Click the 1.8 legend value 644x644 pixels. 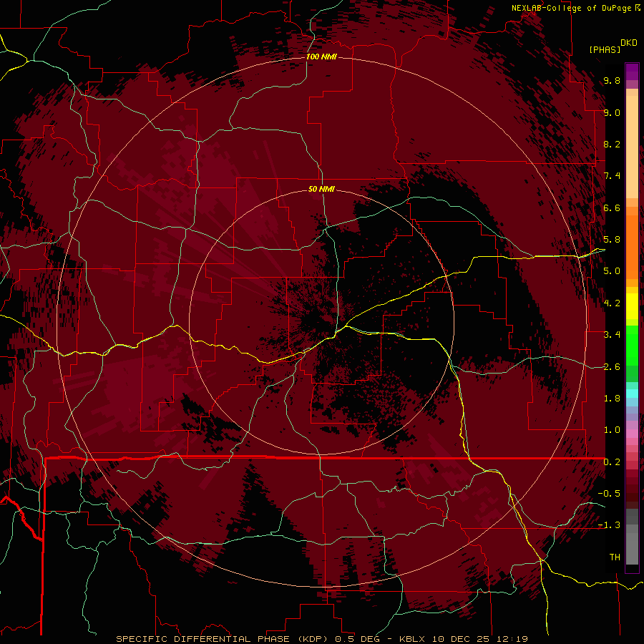[x=612, y=399]
